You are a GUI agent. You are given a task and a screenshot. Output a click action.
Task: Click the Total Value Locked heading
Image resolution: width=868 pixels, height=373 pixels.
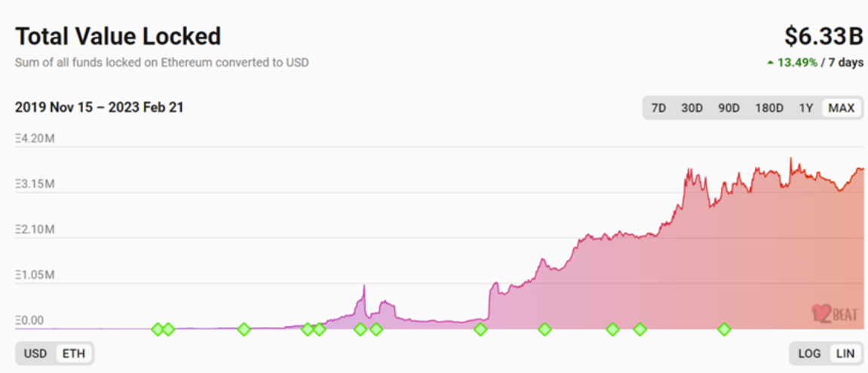118,36
